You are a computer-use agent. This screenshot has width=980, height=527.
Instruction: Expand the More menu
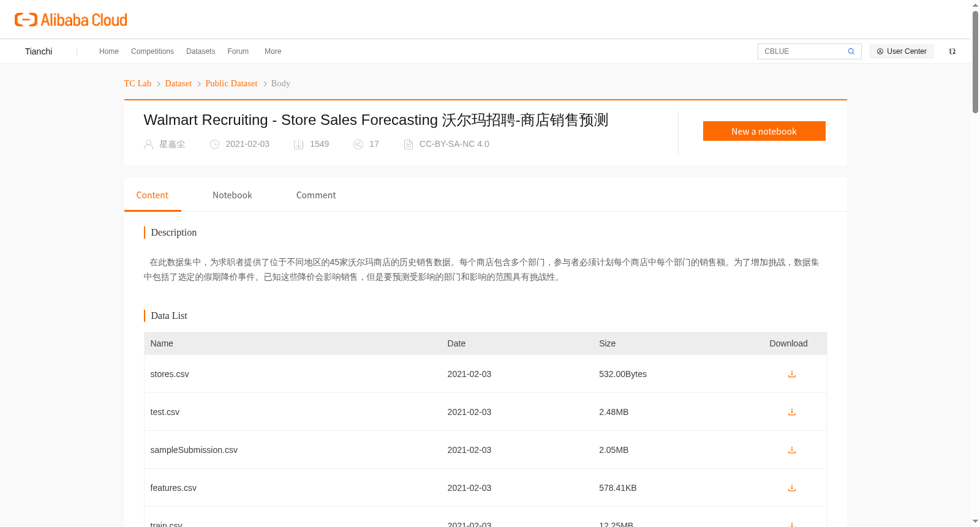tap(273, 51)
